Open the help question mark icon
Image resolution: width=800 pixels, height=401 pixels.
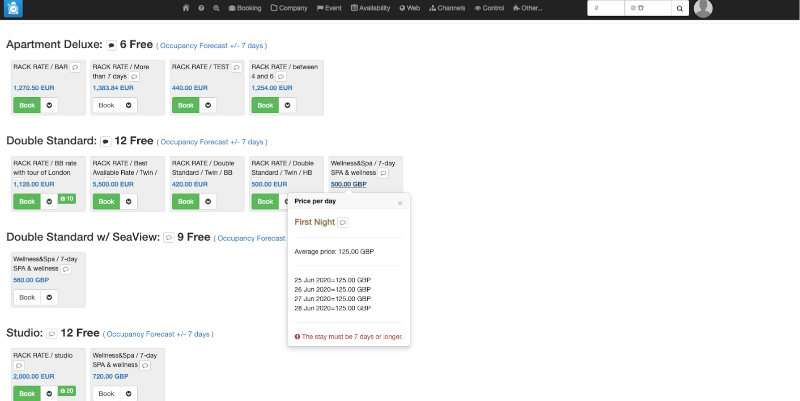pos(201,8)
